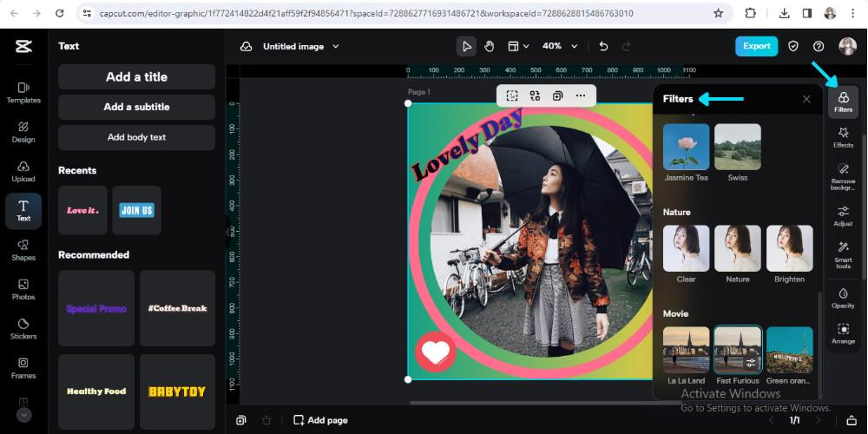Click the CapCut logo home icon

(23, 47)
